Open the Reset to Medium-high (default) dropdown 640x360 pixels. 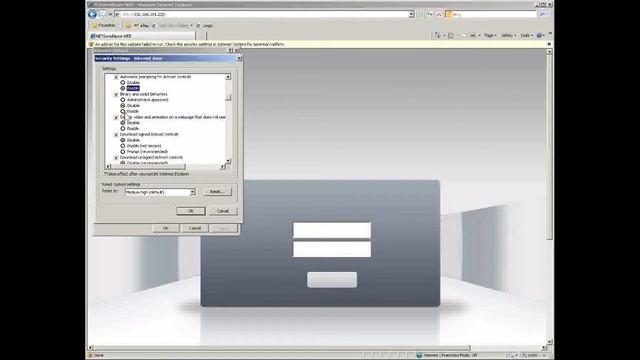click(160, 192)
